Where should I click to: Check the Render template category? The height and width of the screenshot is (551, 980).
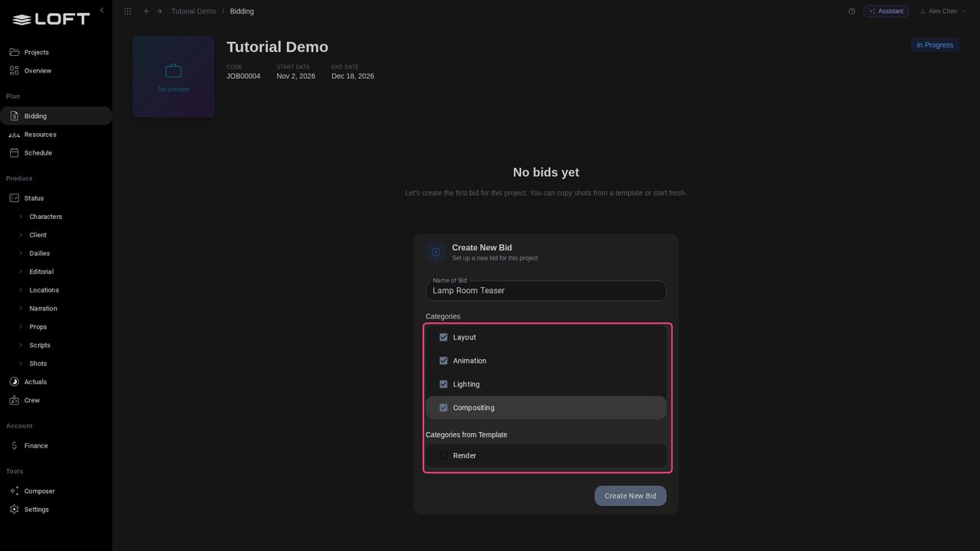tap(443, 456)
